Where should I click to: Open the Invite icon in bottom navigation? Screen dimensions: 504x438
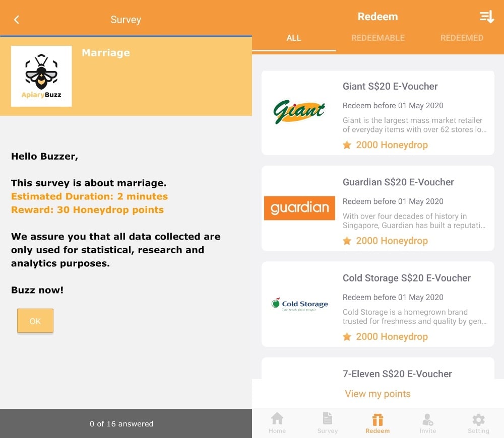[x=428, y=420]
